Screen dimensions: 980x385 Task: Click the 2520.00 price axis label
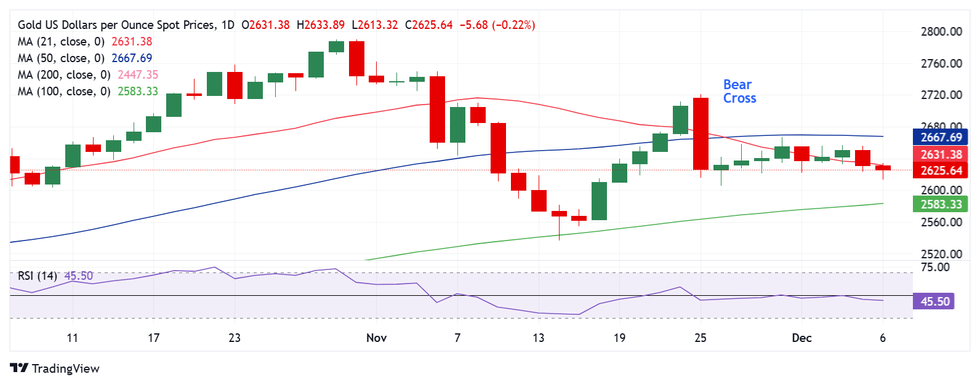pos(941,254)
